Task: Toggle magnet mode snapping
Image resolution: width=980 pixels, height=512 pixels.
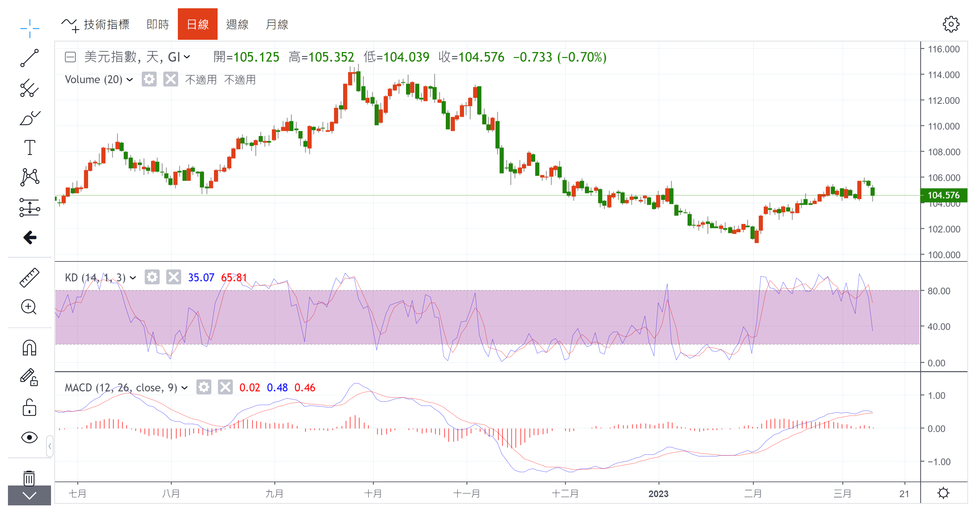Action: coord(29,348)
